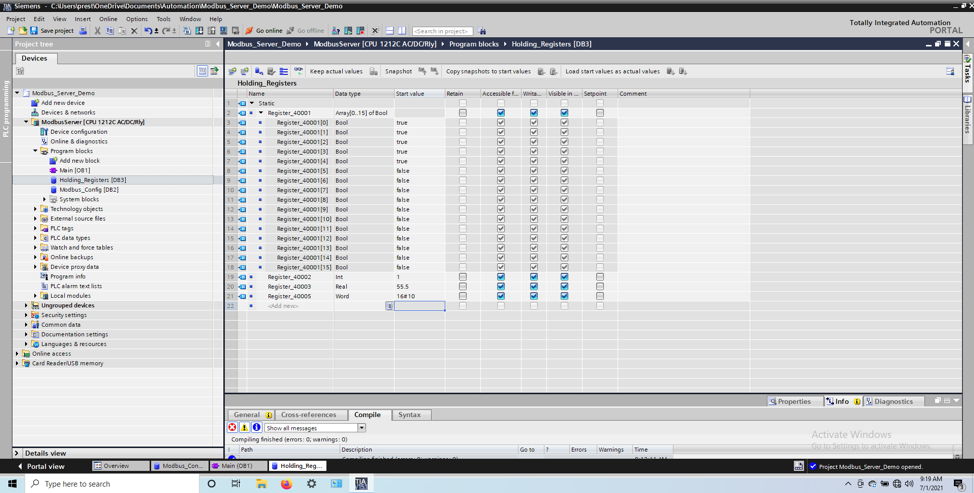This screenshot has height=493, width=974.
Task: Click the Cut scissors icon
Action: click(98, 30)
